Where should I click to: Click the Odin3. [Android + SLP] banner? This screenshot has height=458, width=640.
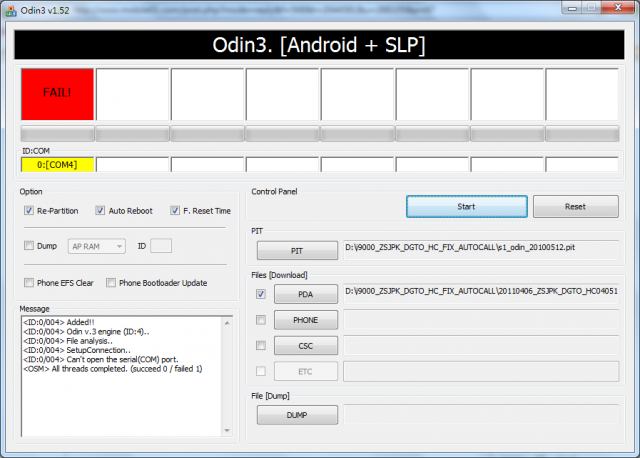pos(319,45)
